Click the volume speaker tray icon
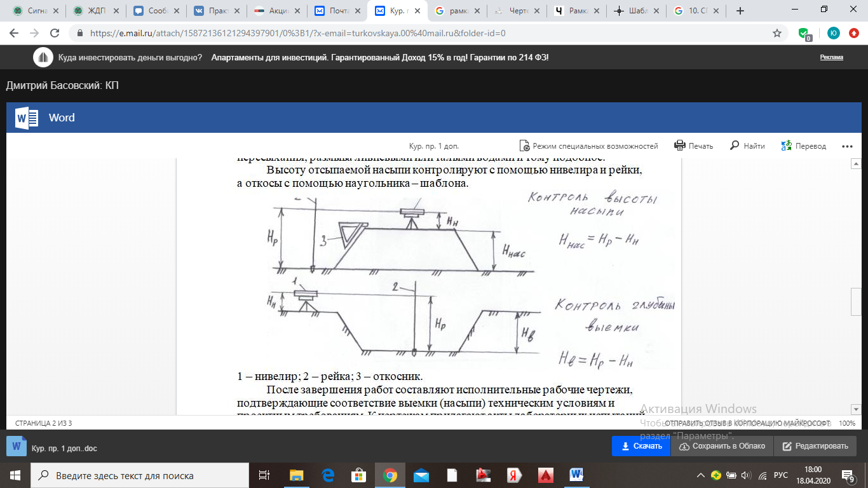 coord(746,475)
